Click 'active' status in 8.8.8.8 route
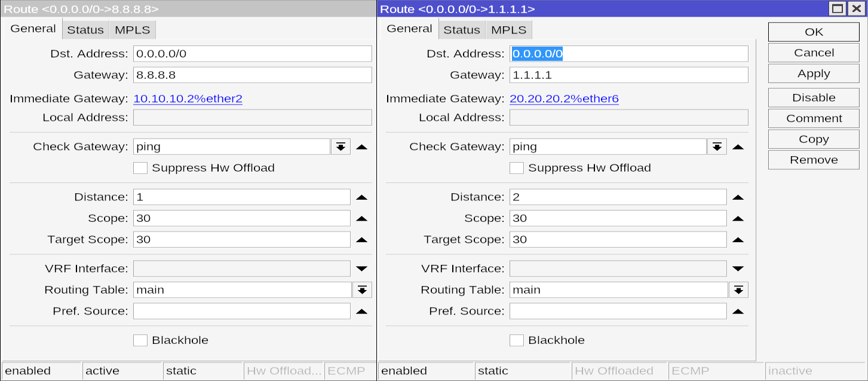 [x=122, y=371]
